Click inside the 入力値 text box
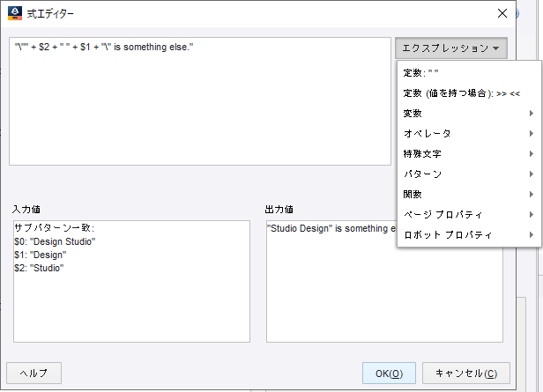543x392 pixels. point(131,281)
